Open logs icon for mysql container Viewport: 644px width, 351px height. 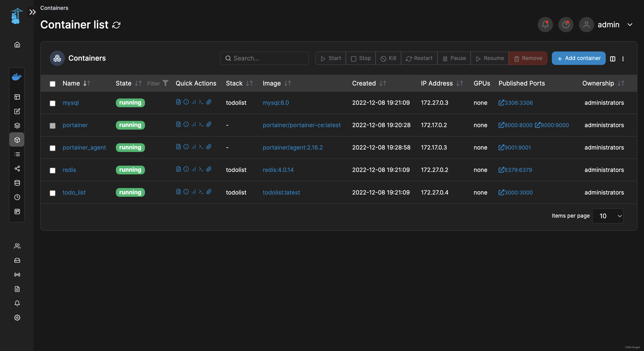point(178,102)
